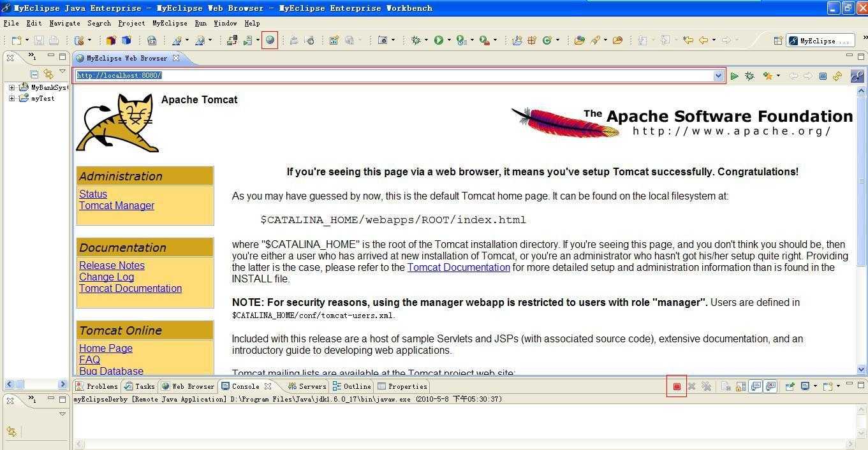Switch to the Servers tab
This screenshot has height=450, width=868.
click(x=307, y=386)
